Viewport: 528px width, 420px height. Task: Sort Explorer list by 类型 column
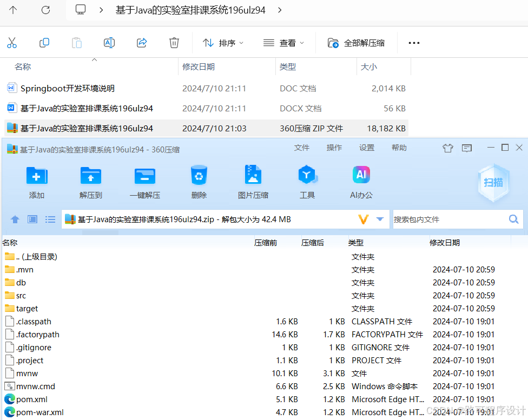[288, 66]
